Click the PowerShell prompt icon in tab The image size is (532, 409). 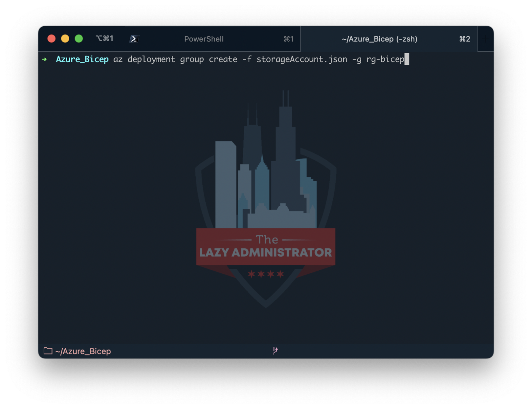pos(134,39)
